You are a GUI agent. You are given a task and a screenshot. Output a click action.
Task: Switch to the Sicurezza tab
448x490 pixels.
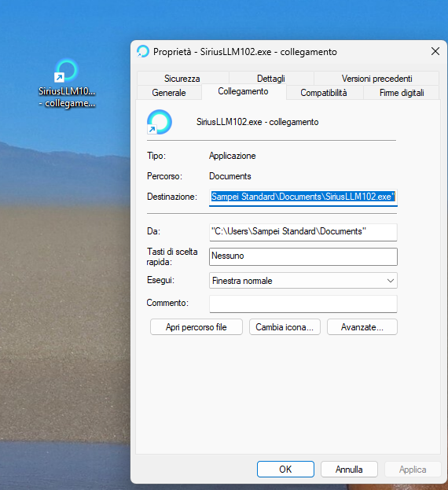point(182,78)
